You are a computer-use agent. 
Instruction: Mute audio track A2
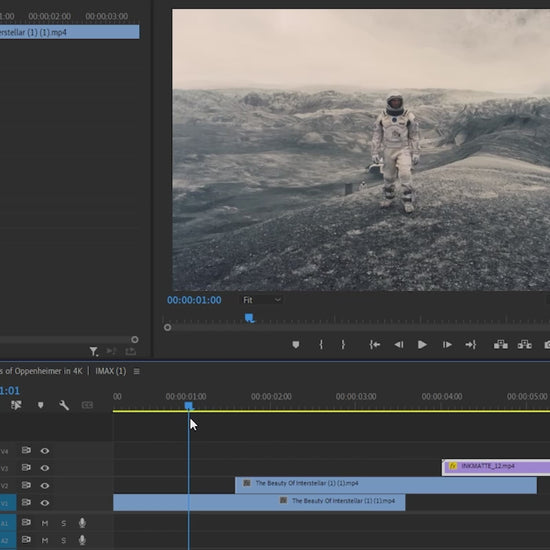[45, 540]
